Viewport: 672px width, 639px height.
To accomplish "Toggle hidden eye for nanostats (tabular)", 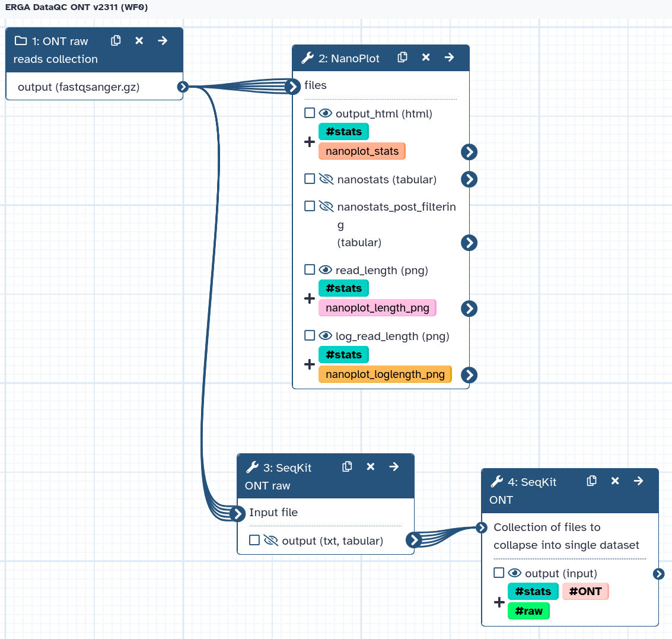I will click(x=327, y=179).
